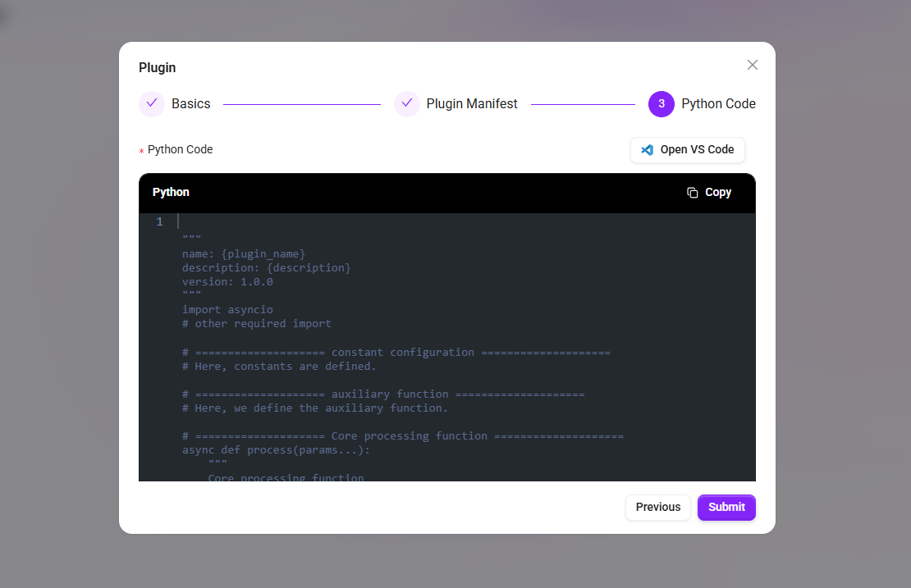Click the 'Core processing function' comment header
The image size is (911, 588).
coord(403,436)
